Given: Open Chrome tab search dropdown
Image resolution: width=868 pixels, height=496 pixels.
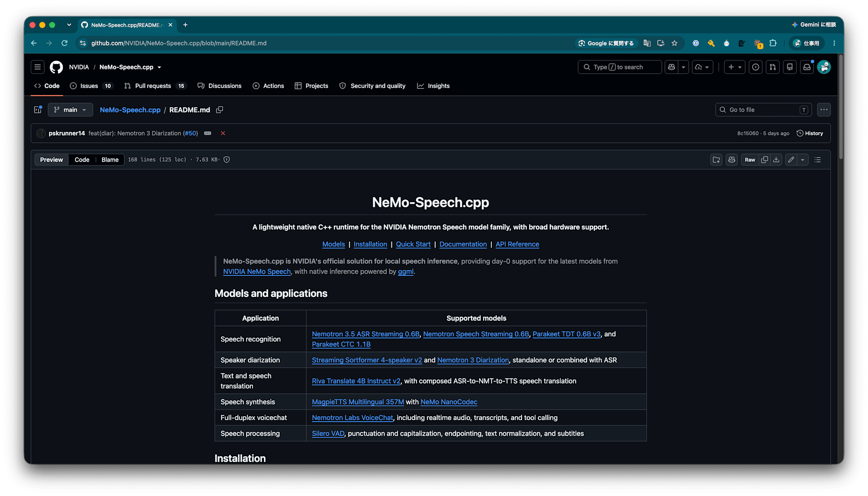Looking at the screenshot, I should 69,25.
